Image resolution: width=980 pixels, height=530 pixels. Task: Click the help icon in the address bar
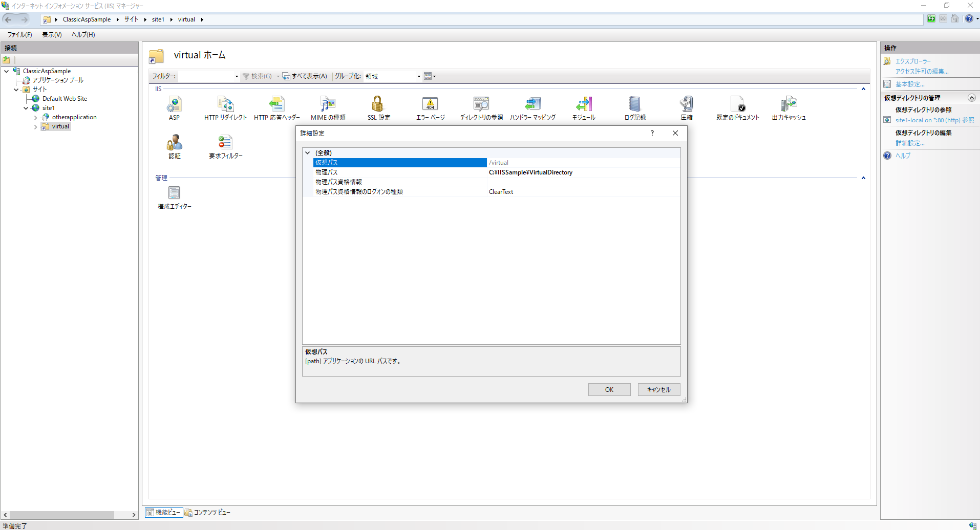[969, 19]
